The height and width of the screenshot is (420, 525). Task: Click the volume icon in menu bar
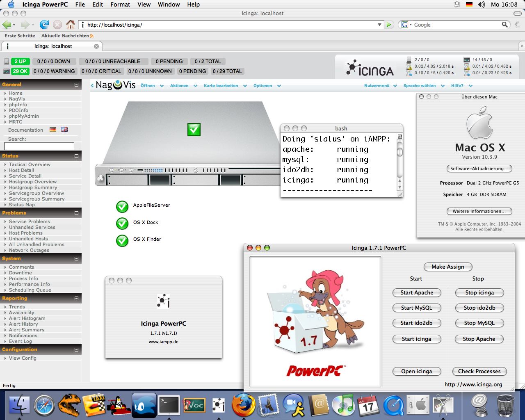[481, 5]
